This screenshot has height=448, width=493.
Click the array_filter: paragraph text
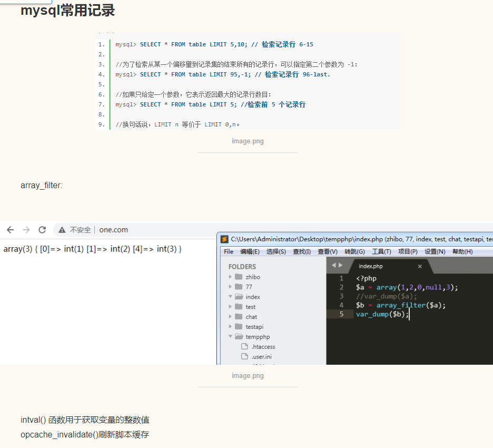pos(42,186)
